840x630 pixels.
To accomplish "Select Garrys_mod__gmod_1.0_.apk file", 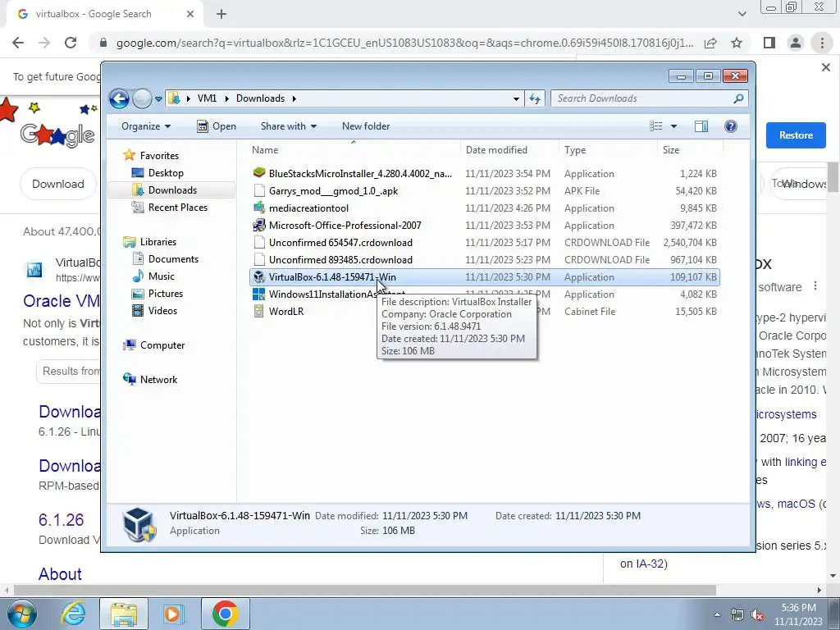I will coord(333,190).
